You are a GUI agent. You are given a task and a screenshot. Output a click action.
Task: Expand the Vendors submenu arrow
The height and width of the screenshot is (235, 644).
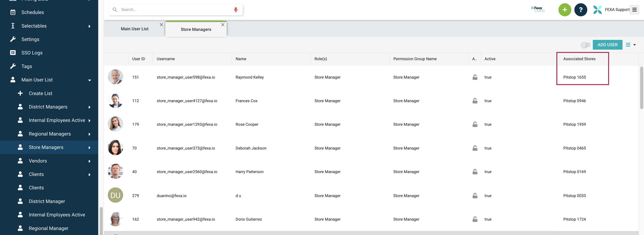pos(90,161)
